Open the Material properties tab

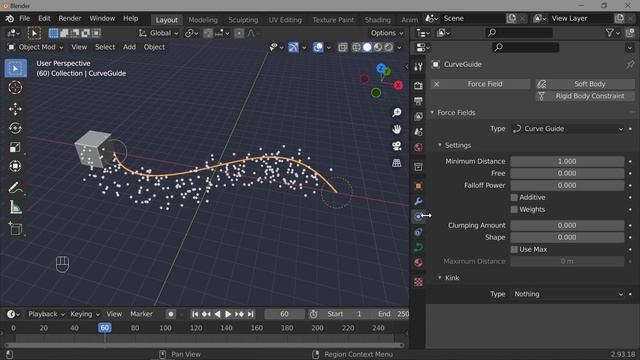coord(418,262)
